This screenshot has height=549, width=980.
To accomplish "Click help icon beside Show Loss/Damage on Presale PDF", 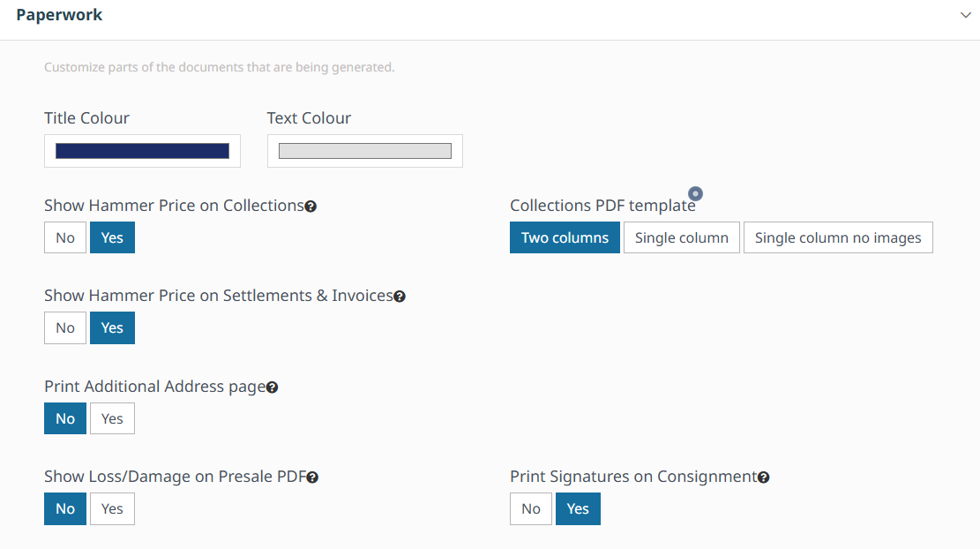I will (312, 478).
